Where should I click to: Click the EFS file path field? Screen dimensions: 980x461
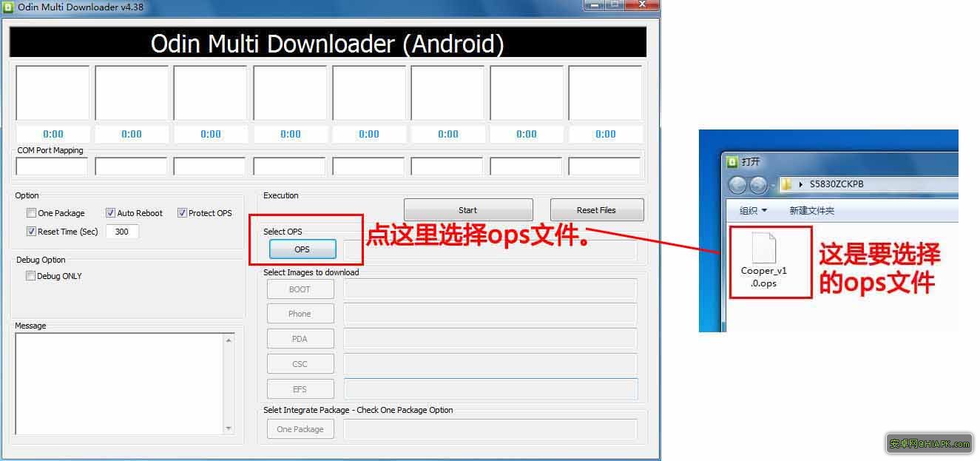490,389
